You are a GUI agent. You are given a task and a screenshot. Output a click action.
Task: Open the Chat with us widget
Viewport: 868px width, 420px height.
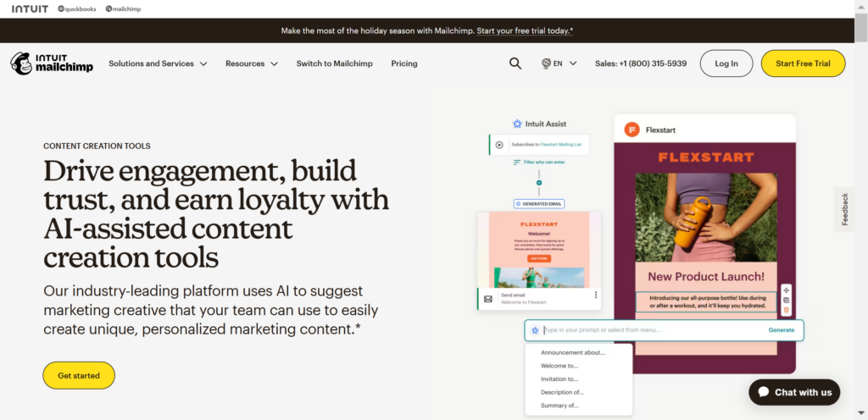tap(794, 392)
